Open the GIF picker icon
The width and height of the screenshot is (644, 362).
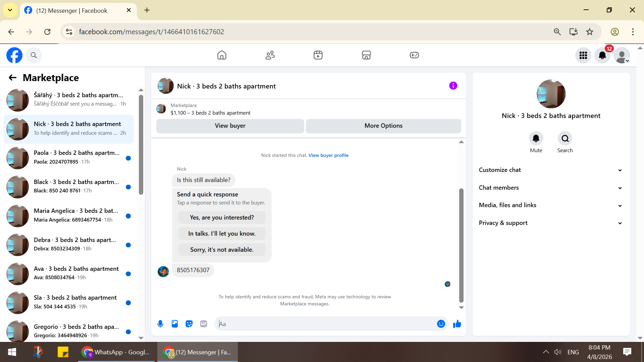coord(204,324)
